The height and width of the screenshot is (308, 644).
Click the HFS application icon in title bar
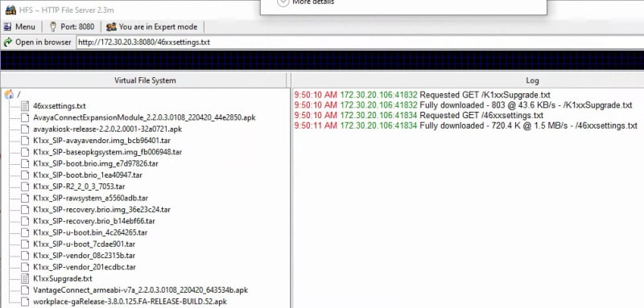pyautogui.click(x=10, y=10)
